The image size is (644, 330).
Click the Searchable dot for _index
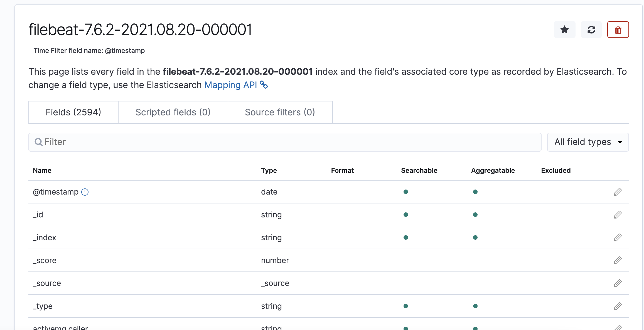[x=406, y=237]
